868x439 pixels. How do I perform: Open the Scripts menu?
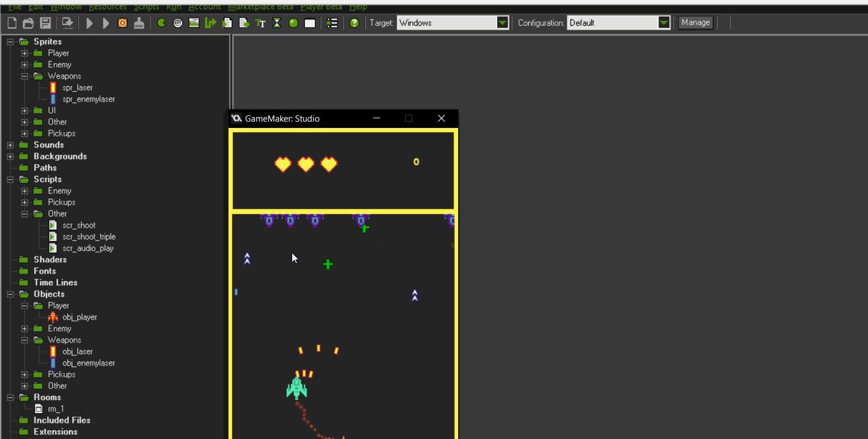146,7
